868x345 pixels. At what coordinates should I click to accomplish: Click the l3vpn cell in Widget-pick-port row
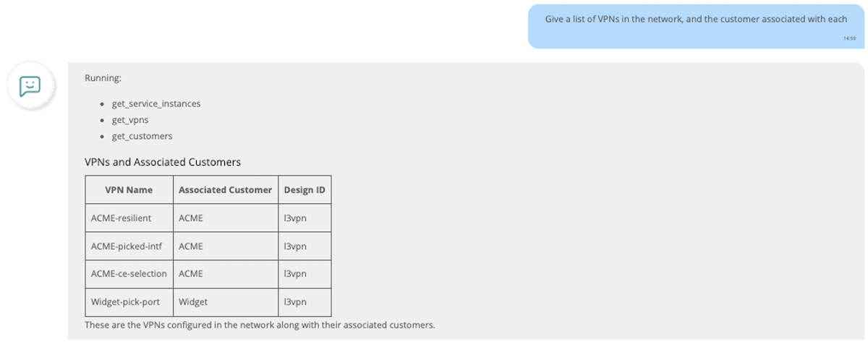305,302
